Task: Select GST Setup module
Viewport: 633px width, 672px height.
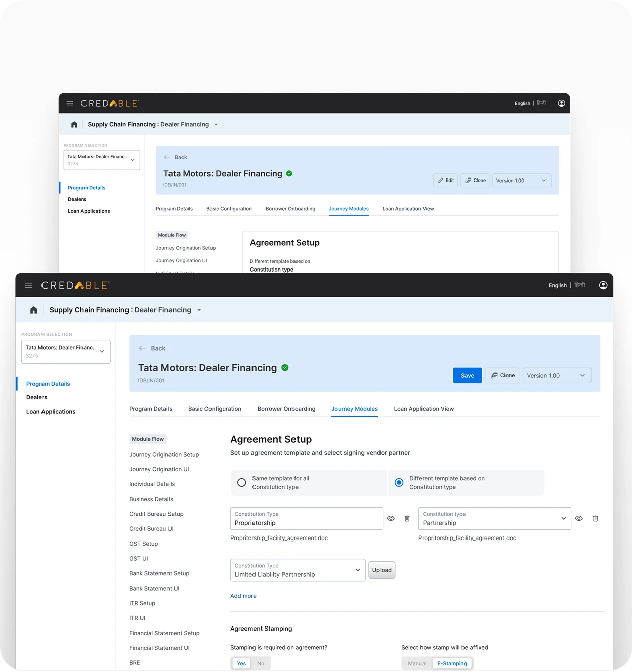Action: [144, 544]
